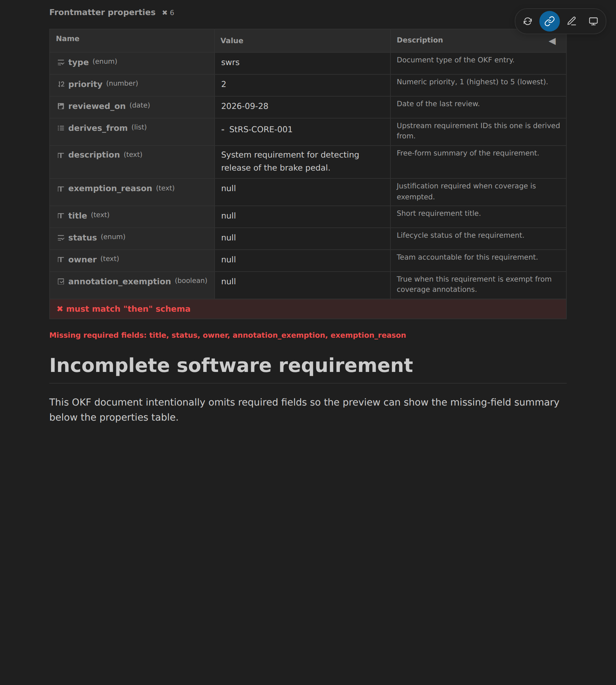Click the OKF document body paragraph
This screenshot has height=685, width=616.
[304, 410]
